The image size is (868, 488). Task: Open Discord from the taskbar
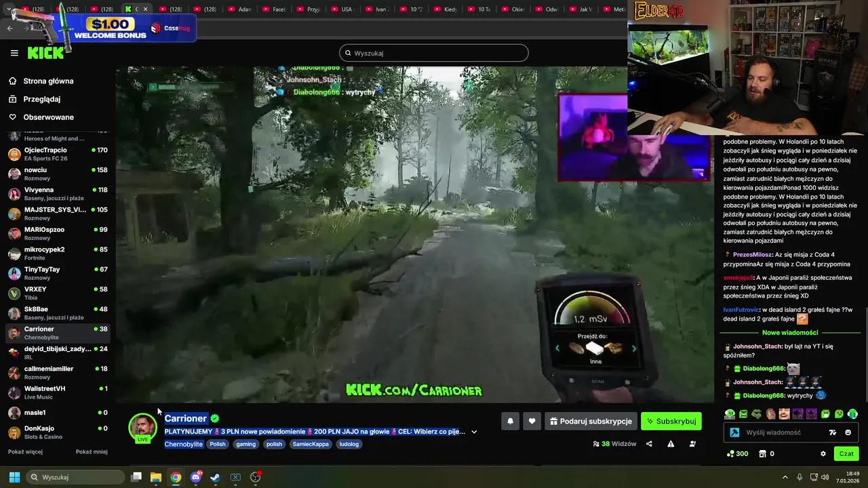(196, 477)
